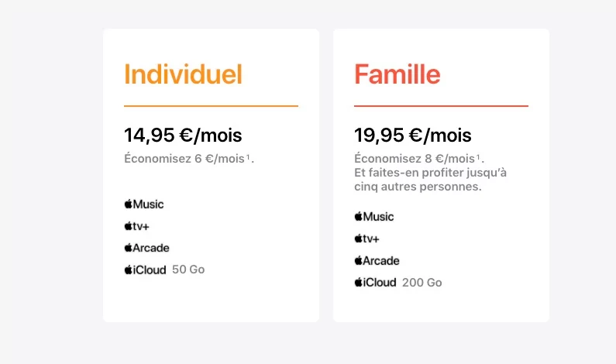Click the Apple Music logo in Individuel plan
This screenshot has width=616, height=364.
point(144,204)
